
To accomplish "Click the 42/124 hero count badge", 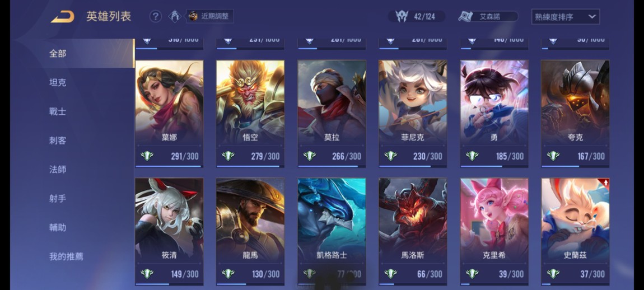I will (x=417, y=16).
